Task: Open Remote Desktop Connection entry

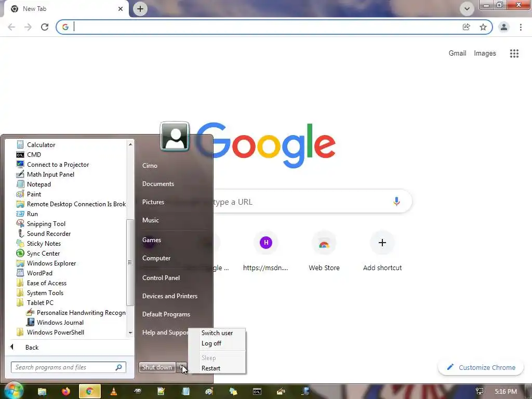Action: 71,204
